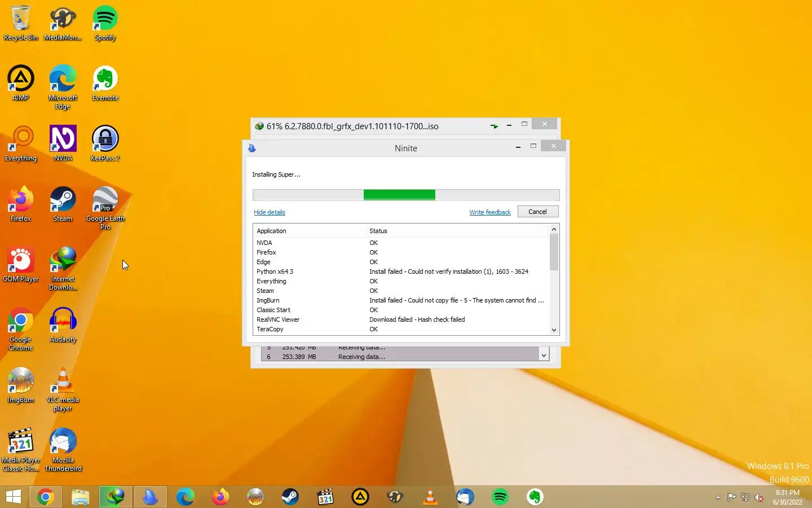The width and height of the screenshot is (812, 508).
Task: Open the Audacity desktop shortcut
Action: point(63,325)
